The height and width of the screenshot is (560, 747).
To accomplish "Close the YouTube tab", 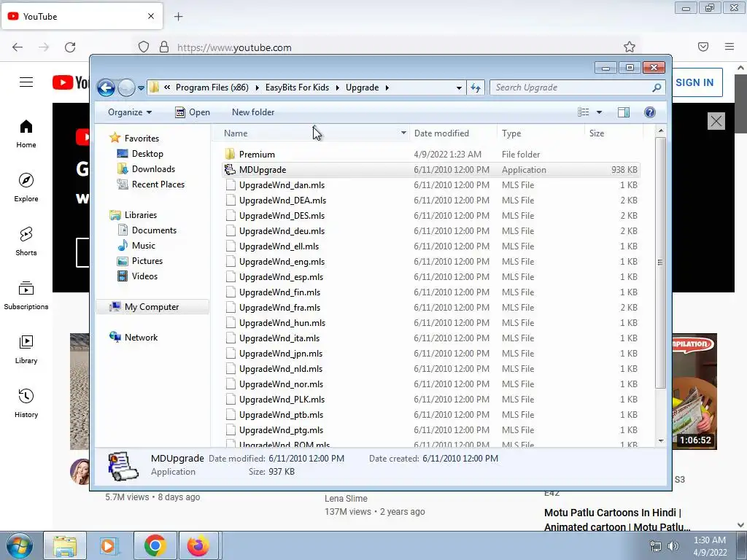I will tap(151, 16).
